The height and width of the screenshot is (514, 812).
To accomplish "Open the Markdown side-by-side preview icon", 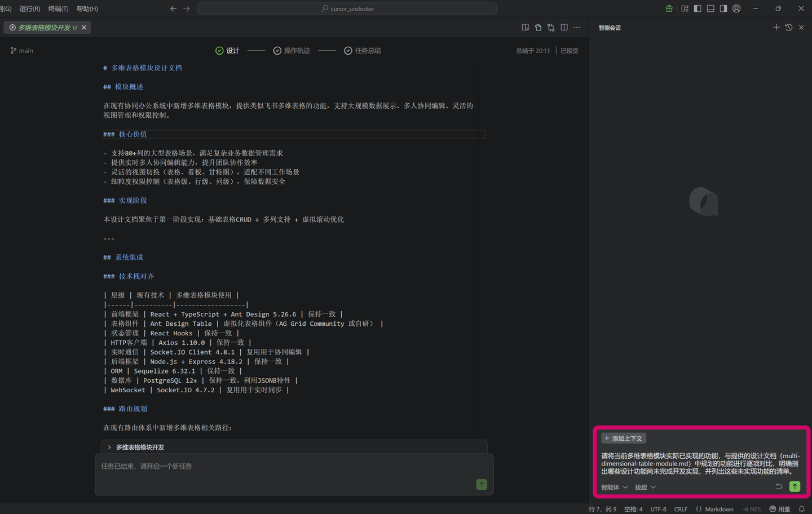I will (x=525, y=27).
